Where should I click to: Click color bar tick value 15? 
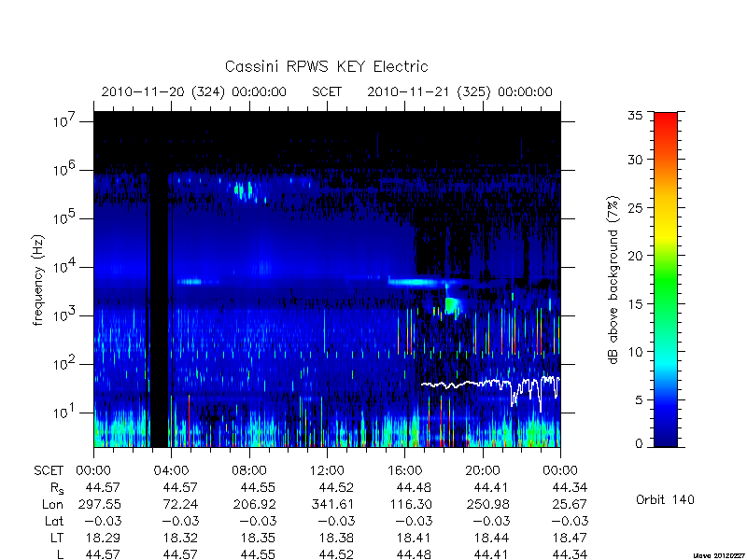636,304
